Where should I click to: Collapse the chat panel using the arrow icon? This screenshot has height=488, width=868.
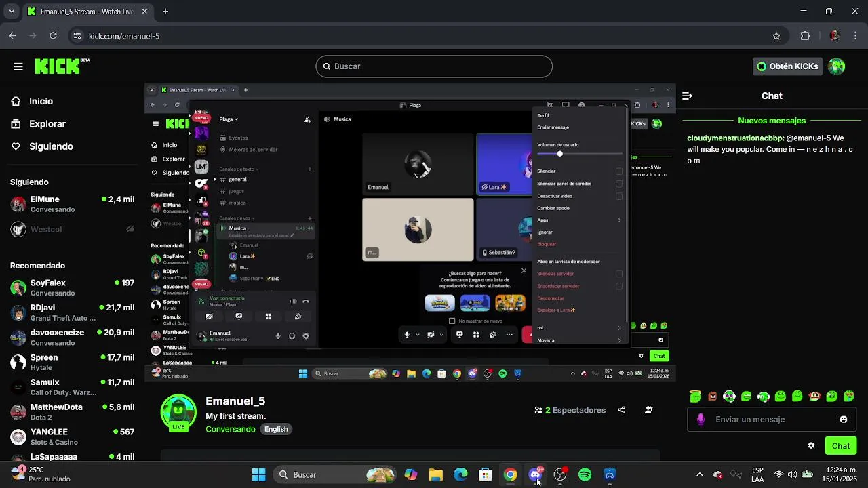687,96
